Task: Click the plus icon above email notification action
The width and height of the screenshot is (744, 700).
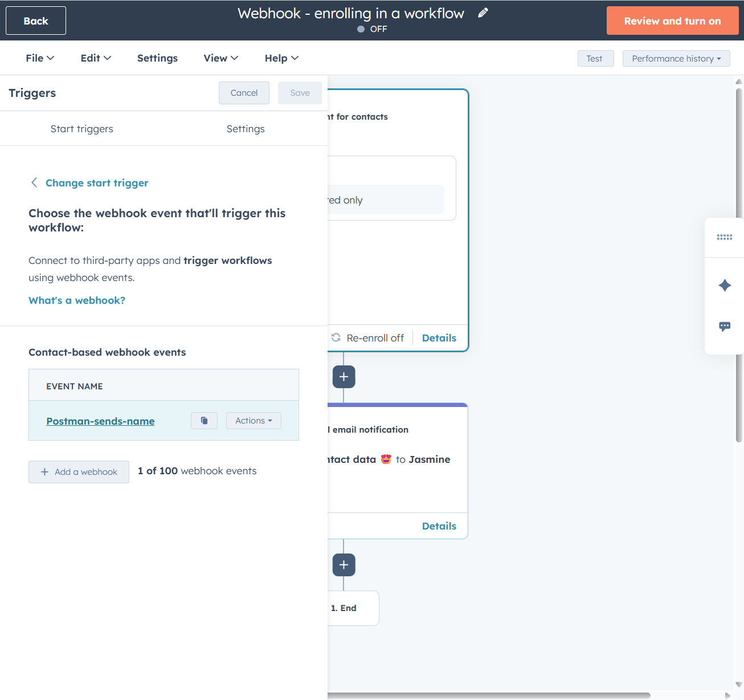Action: click(x=344, y=376)
